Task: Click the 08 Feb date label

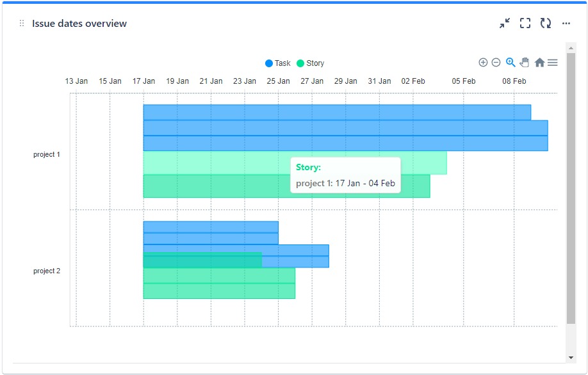Action: 514,81
